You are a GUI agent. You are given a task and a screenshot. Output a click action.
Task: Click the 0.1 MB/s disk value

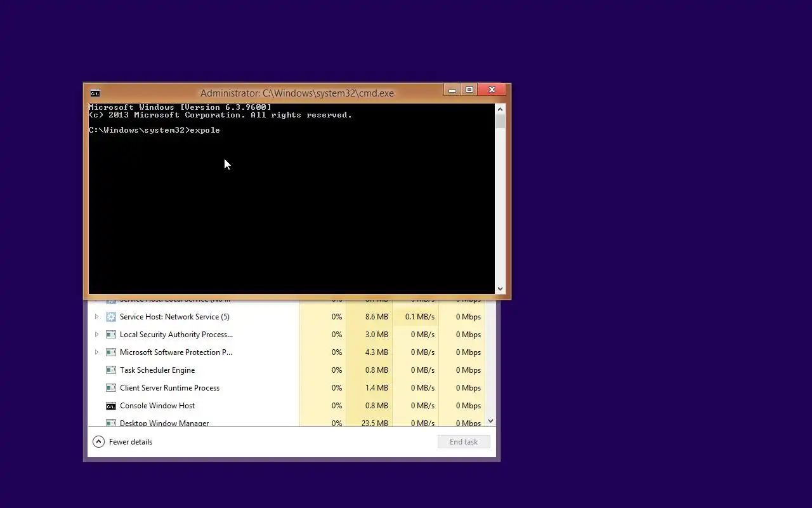420,317
